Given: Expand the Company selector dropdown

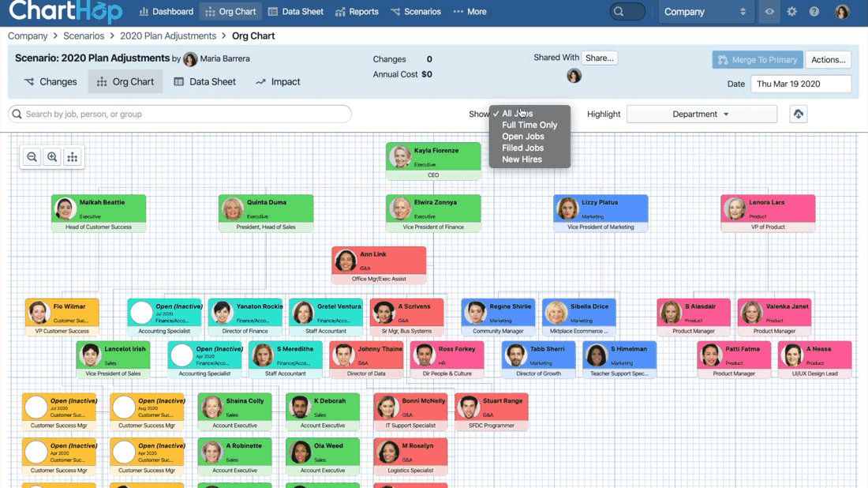Looking at the screenshot, I should pyautogui.click(x=704, y=12).
